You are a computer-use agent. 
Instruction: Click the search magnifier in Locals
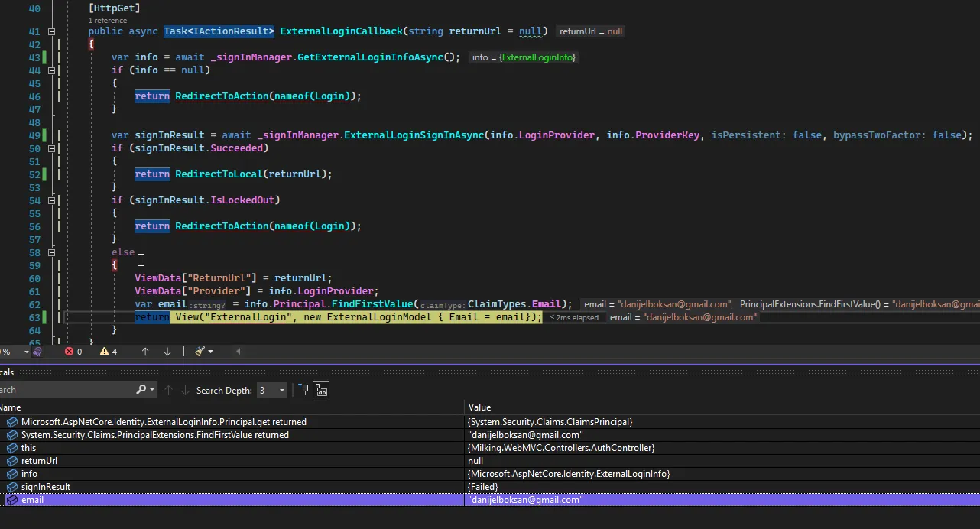(x=141, y=390)
